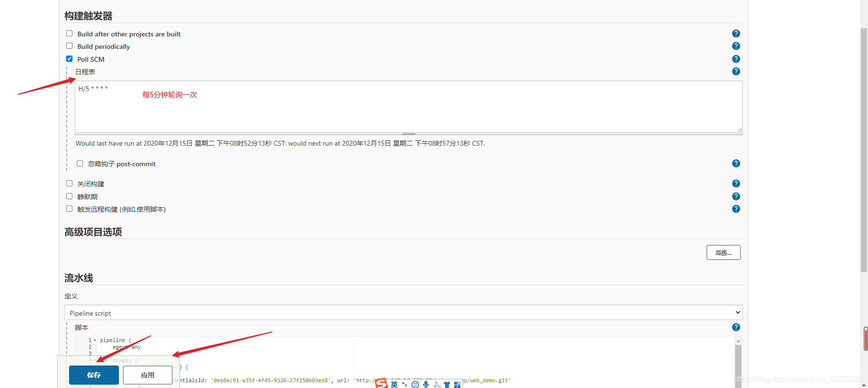Image resolution: width=868 pixels, height=388 pixels.
Task: Click into the 日程表 schedule text area
Action: [409, 106]
